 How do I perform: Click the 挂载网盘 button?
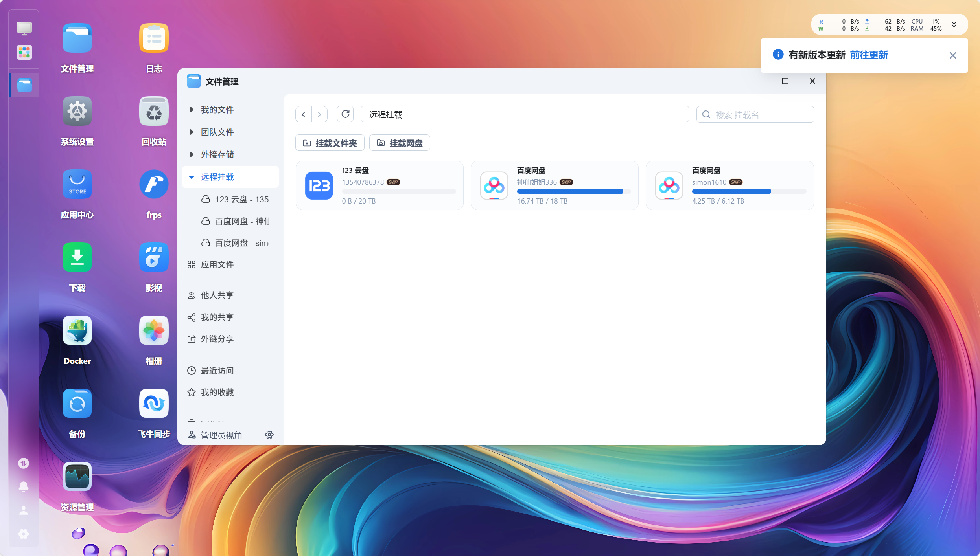400,143
